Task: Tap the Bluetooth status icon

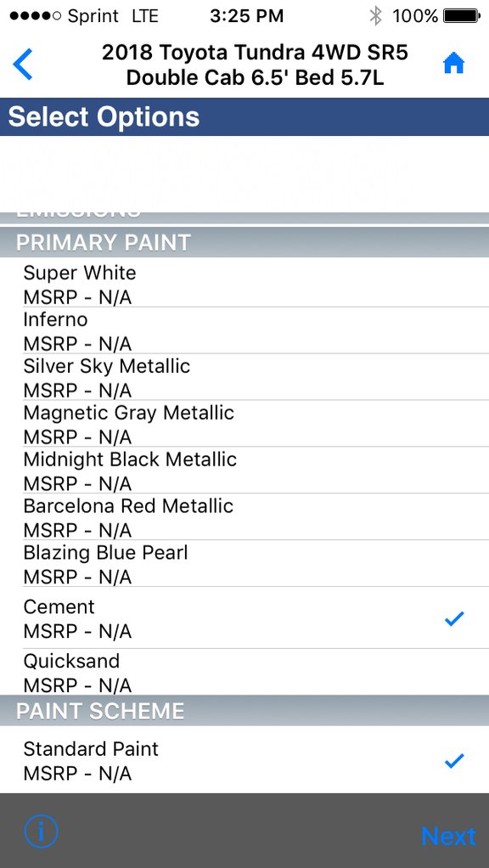Action: coord(375,16)
